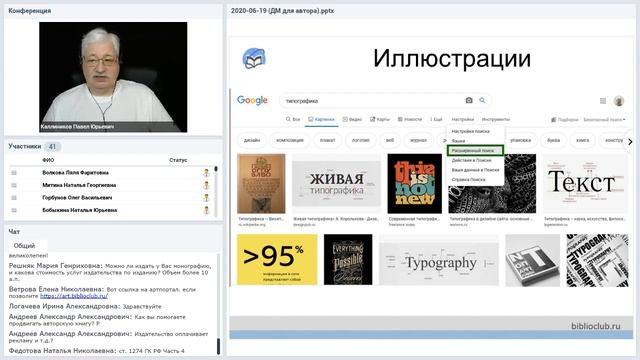The width and height of the screenshot is (640, 360).
Task: Click the книга suggestion chip
Action: (x=582, y=140)
